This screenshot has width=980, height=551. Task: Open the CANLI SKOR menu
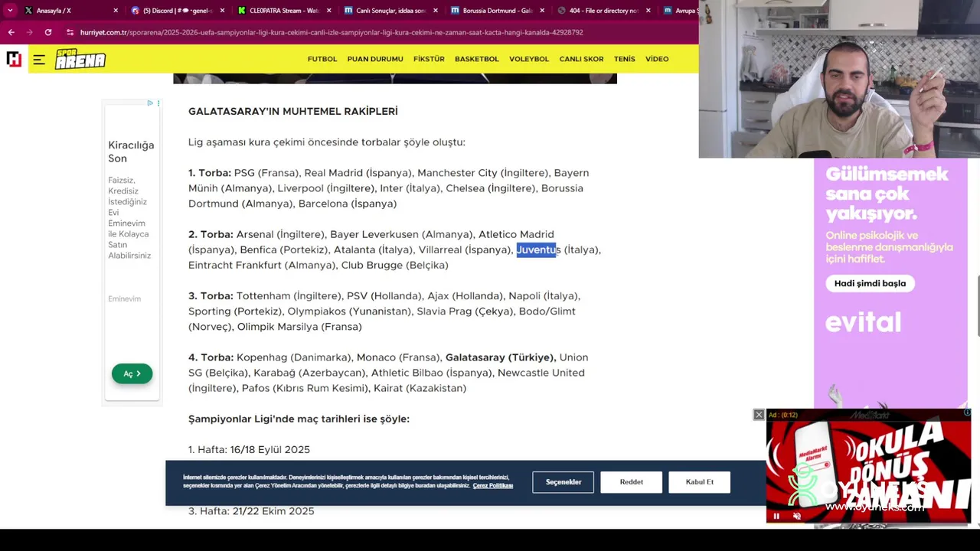click(581, 59)
